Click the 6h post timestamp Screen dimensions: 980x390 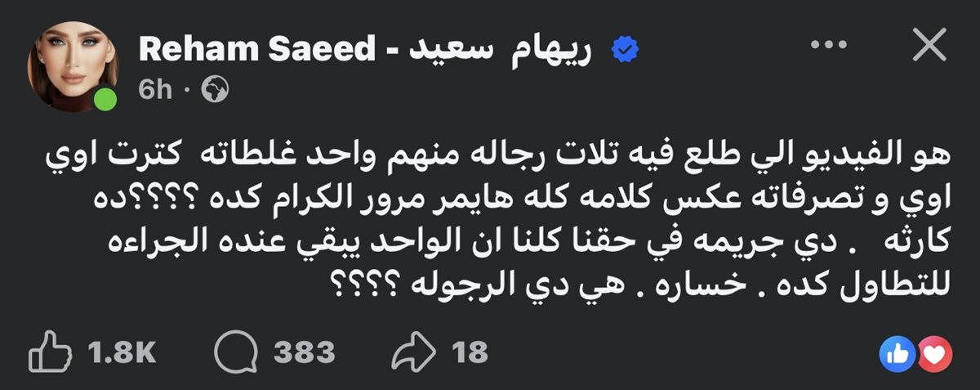154,90
